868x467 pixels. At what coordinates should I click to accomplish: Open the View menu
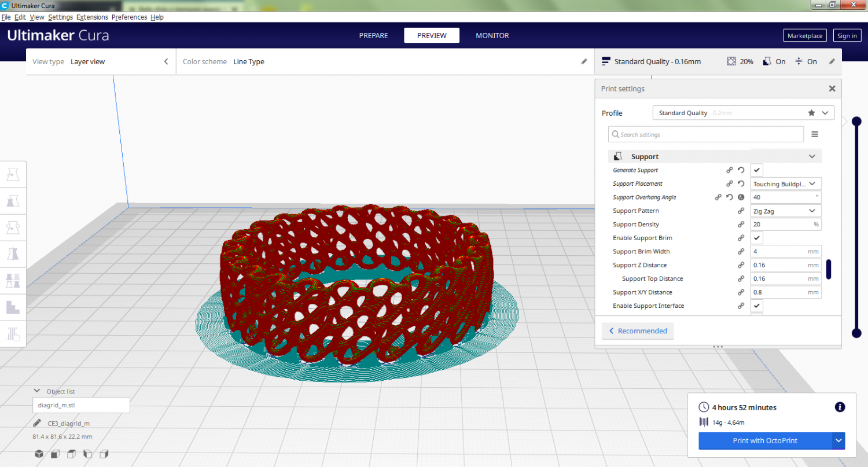(x=37, y=17)
